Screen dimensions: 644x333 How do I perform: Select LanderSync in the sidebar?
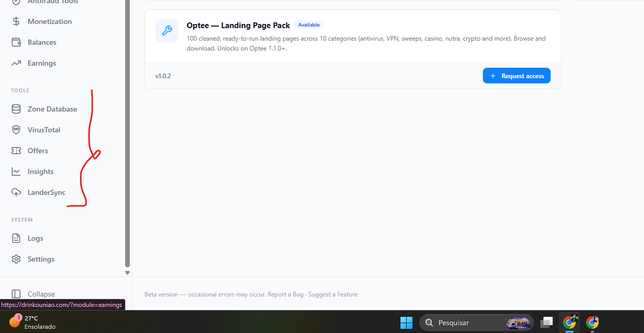pos(46,192)
